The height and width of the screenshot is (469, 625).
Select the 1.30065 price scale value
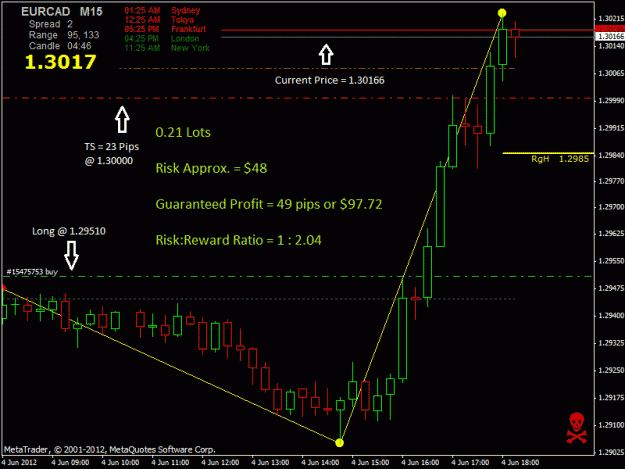click(x=611, y=73)
